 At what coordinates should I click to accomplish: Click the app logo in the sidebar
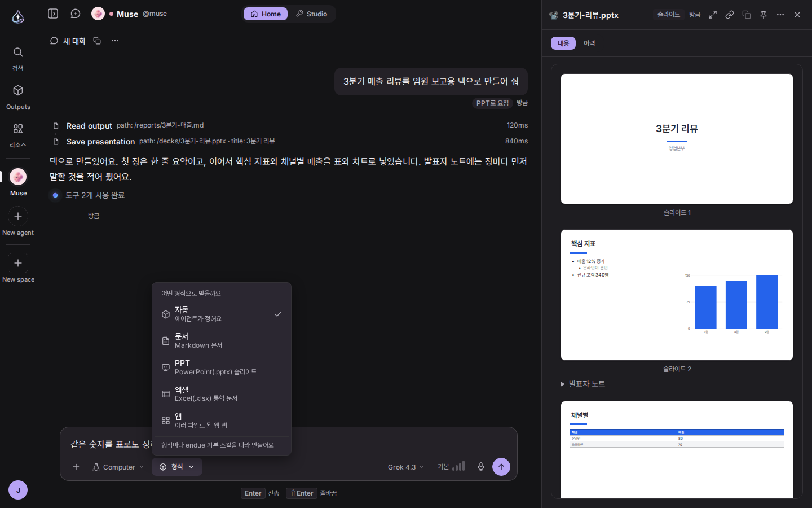tap(18, 17)
